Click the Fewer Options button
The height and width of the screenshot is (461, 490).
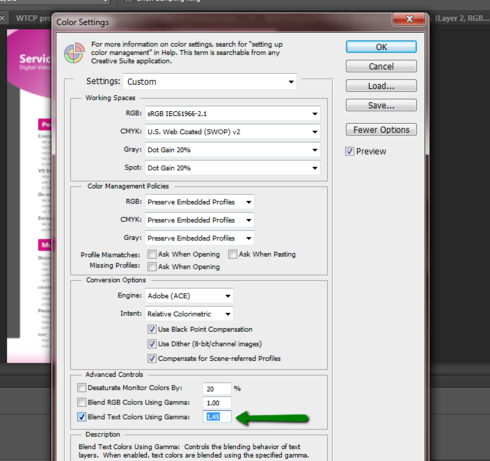(x=381, y=130)
